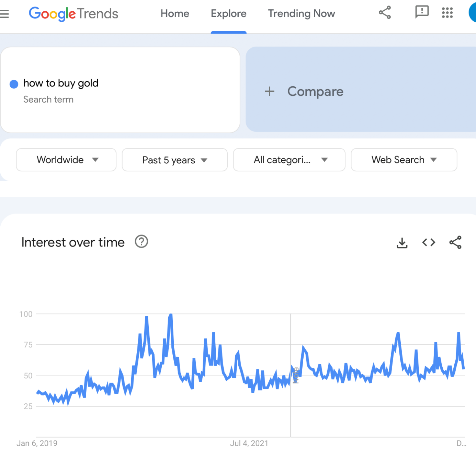
Task: Open the Google apps grid
Action: pyautogui.click(x=447, y=13)
